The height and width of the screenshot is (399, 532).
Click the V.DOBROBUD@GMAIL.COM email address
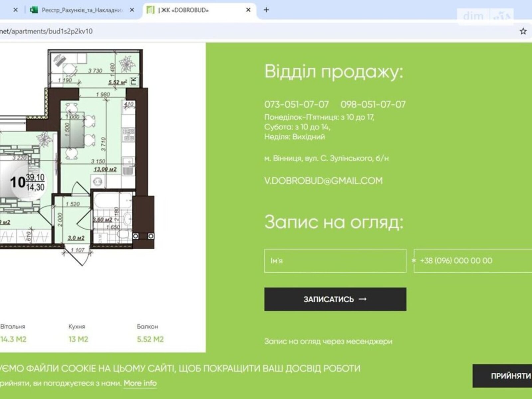coord(323,181)
